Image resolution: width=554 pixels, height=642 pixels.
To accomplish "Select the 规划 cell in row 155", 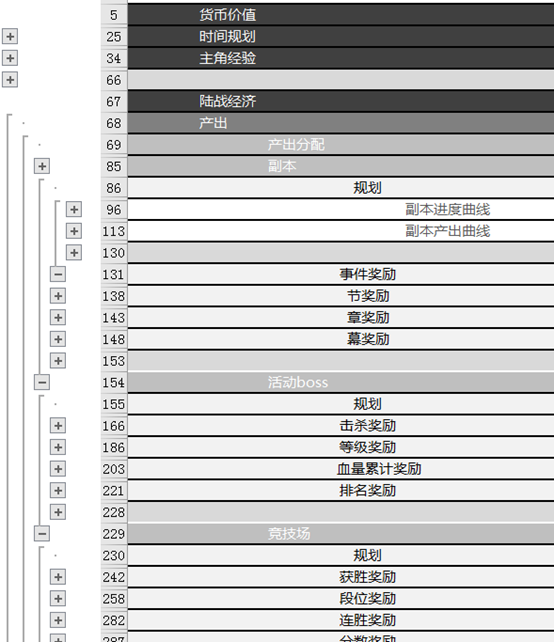I will (x=341, y=404).
